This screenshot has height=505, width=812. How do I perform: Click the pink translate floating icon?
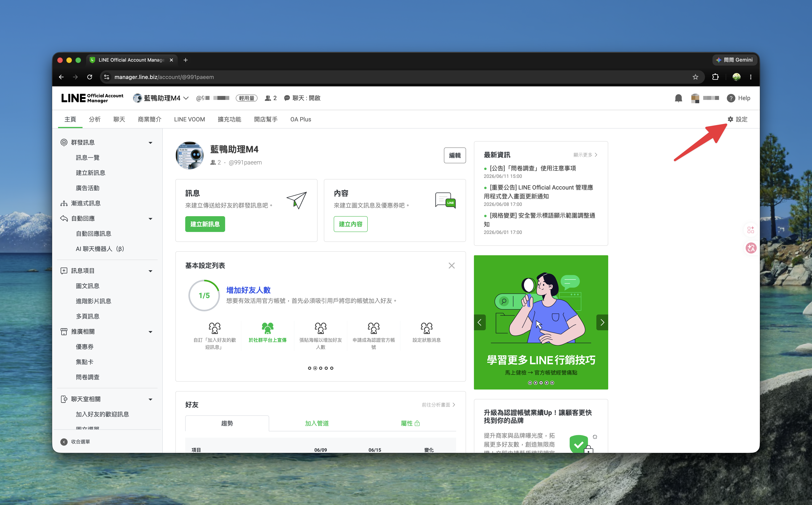751,248
